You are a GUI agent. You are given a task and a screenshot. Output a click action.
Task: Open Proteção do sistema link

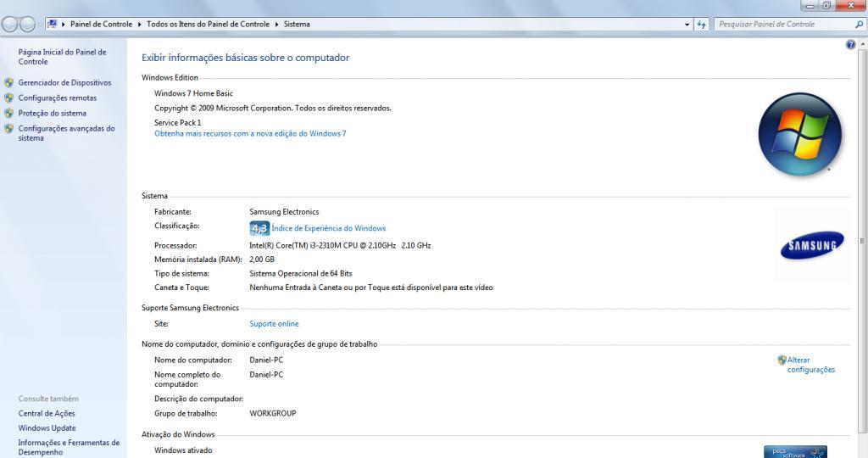pyautogui.click(x=52, y=113)
